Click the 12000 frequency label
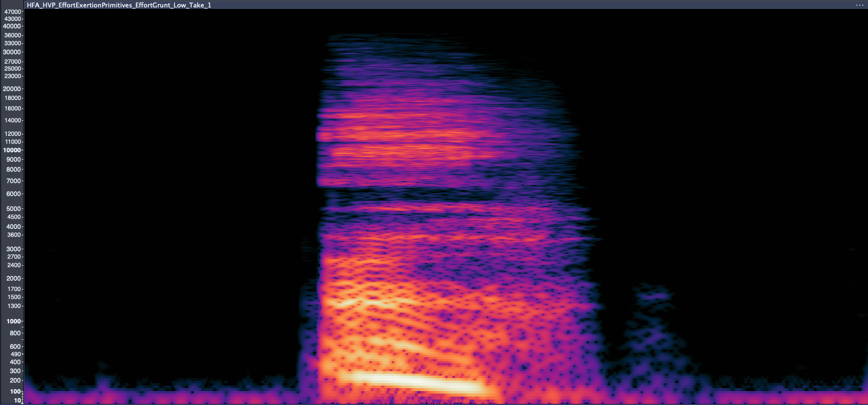The width and height of the screenshot is (868, 405). click(x=12, y=134)
